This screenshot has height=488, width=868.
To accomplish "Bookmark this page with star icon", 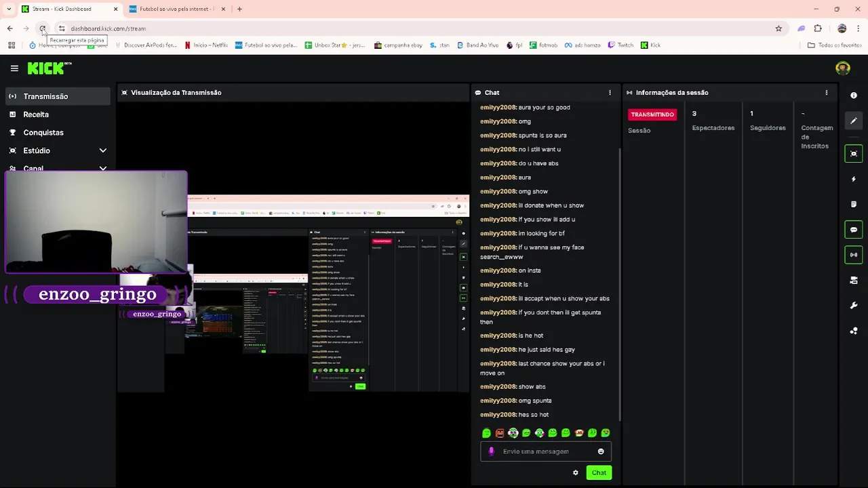I will tap(778, 28).
